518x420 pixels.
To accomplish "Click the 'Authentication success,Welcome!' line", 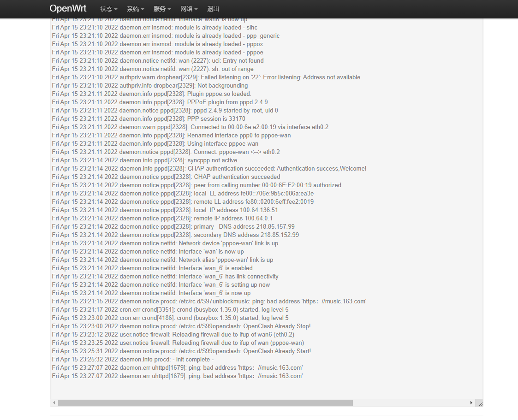I will coord(209,168).
